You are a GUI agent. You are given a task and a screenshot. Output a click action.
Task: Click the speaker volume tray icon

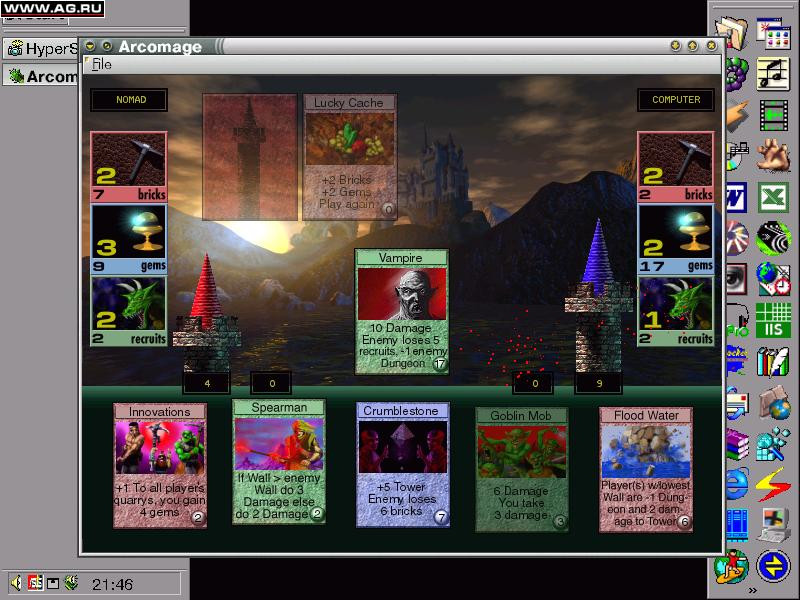pos(16,583)
